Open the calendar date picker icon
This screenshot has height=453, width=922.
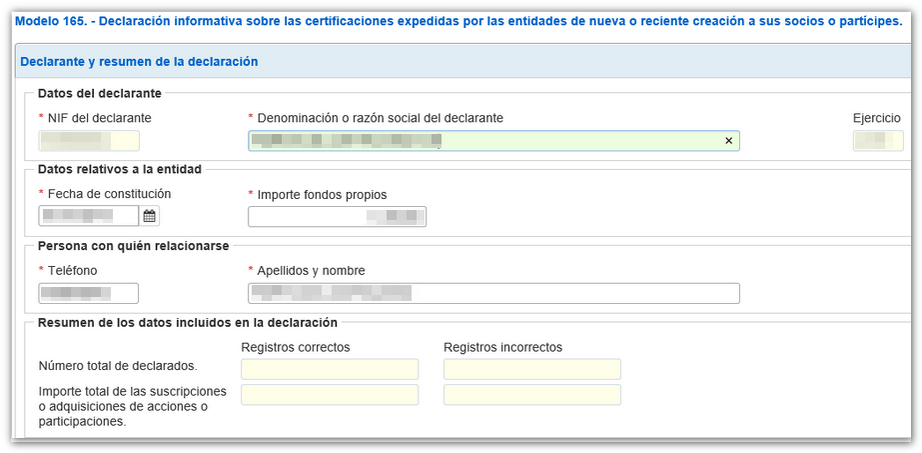click(x=150, y=216)
